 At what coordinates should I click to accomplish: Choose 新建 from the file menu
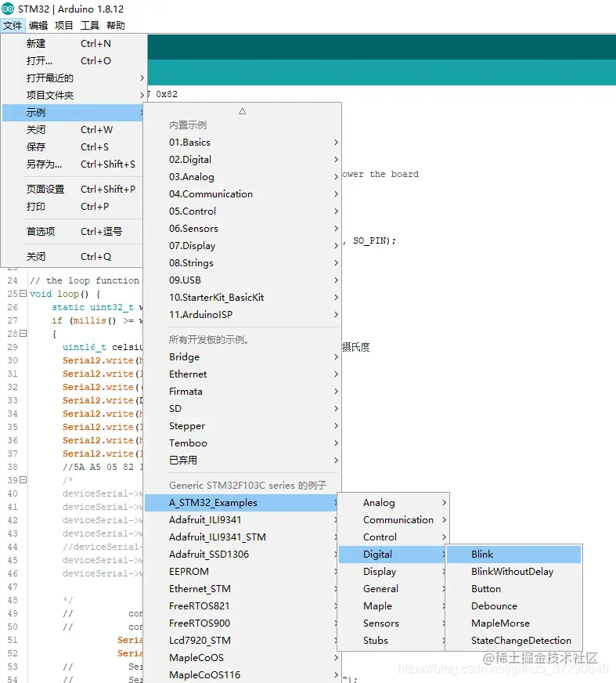point(73,44)
